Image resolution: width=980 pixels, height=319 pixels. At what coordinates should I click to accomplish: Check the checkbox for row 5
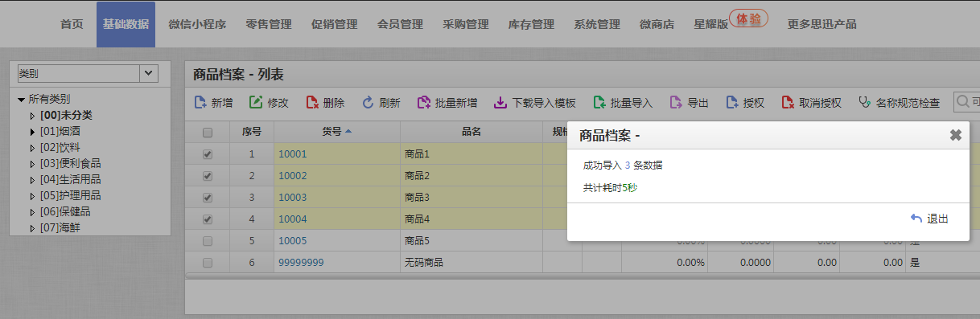coord(208,241)
